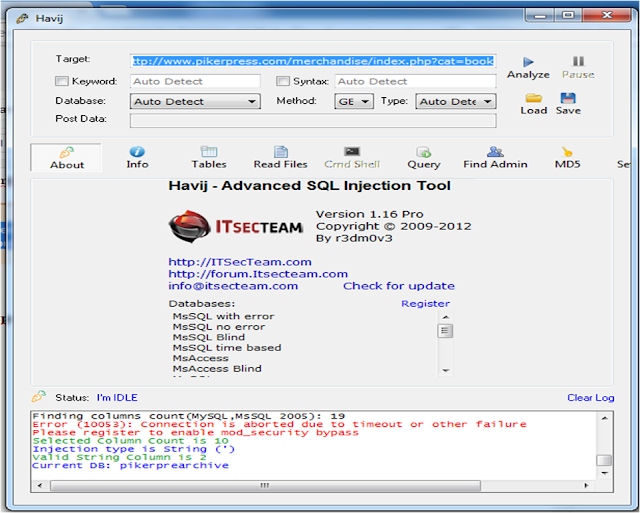Click the info@itsecteam.com email link

[233, 286]
